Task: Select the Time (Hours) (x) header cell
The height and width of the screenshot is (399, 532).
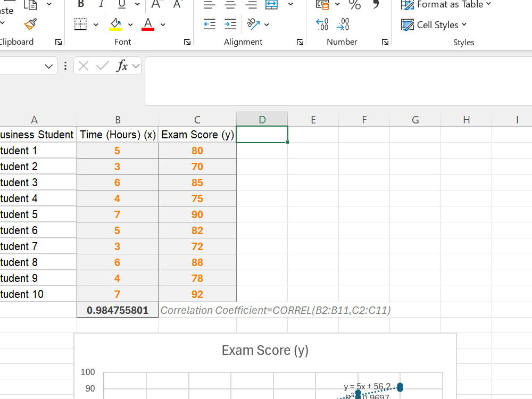Action: (x=118, y=135)
